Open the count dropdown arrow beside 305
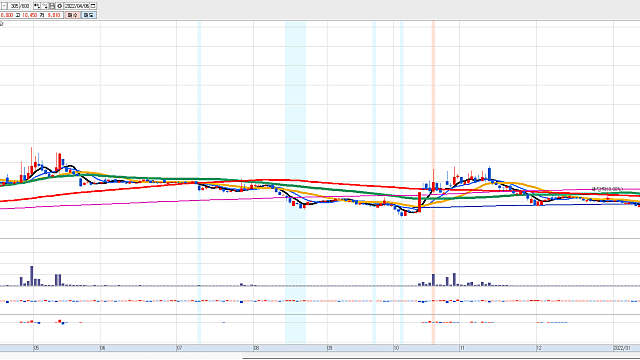 point(4,6)
